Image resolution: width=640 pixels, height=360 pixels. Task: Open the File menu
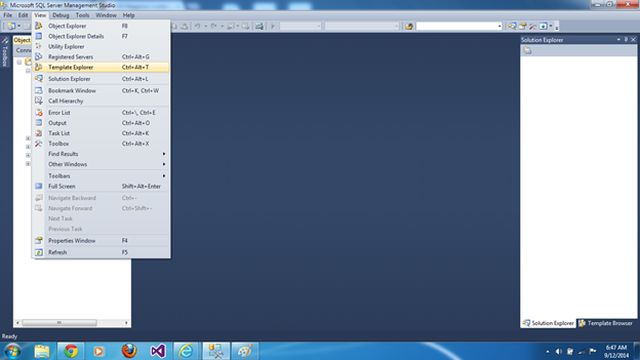pos(7,15)
